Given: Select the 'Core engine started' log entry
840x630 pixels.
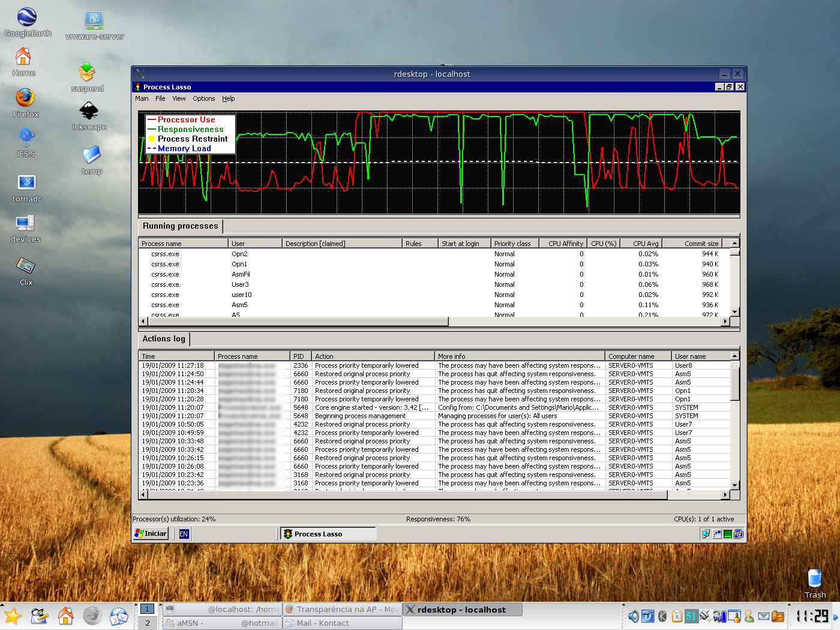Looking at the screenshot, I should point(434,407).
